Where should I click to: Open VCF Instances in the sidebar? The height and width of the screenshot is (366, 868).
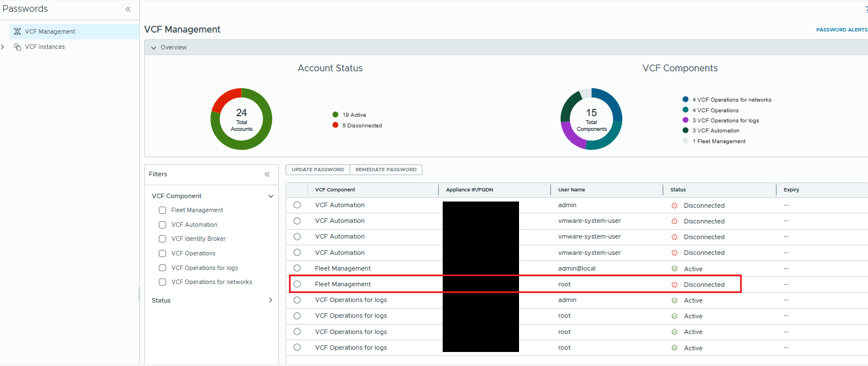(45, 47)
